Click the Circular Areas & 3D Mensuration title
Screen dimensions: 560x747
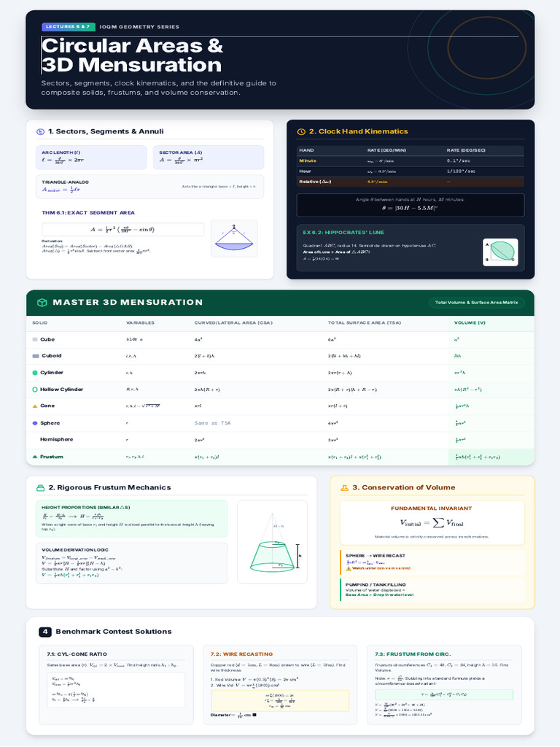tap(132, 55)
